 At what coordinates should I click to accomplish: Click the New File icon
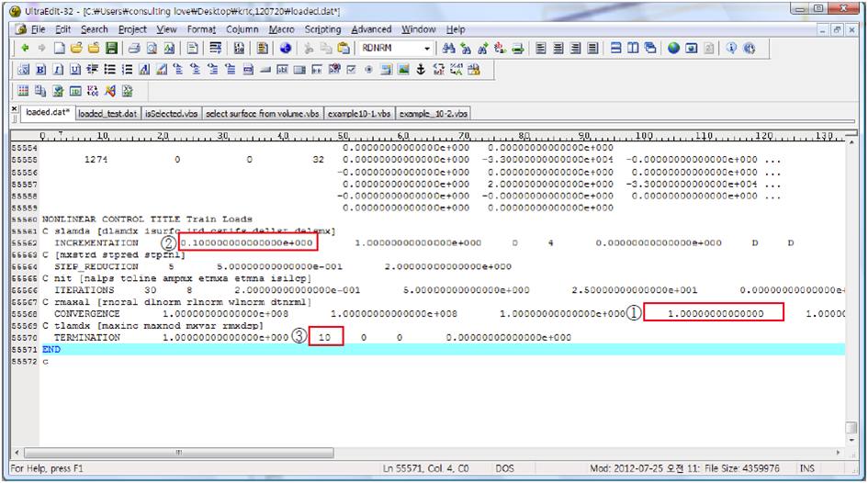point(59,49)
